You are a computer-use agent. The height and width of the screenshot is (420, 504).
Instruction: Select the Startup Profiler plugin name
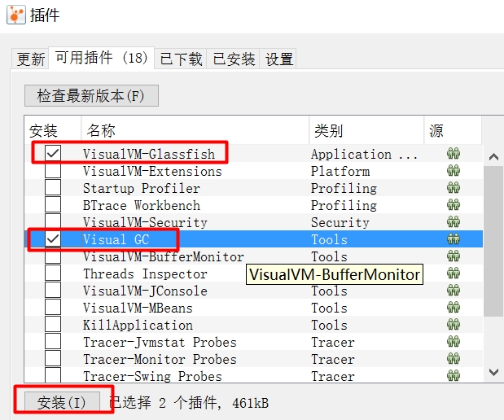point(142,188)
